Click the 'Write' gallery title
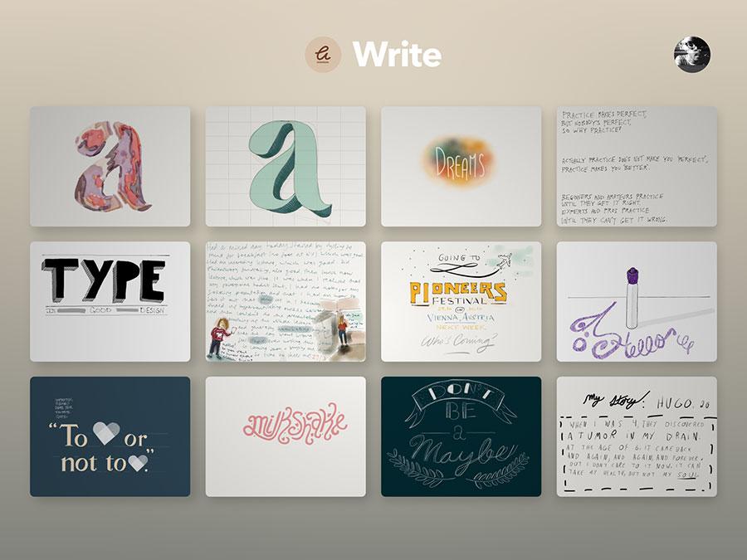This screenshot has width=747, height=560. 397,53
